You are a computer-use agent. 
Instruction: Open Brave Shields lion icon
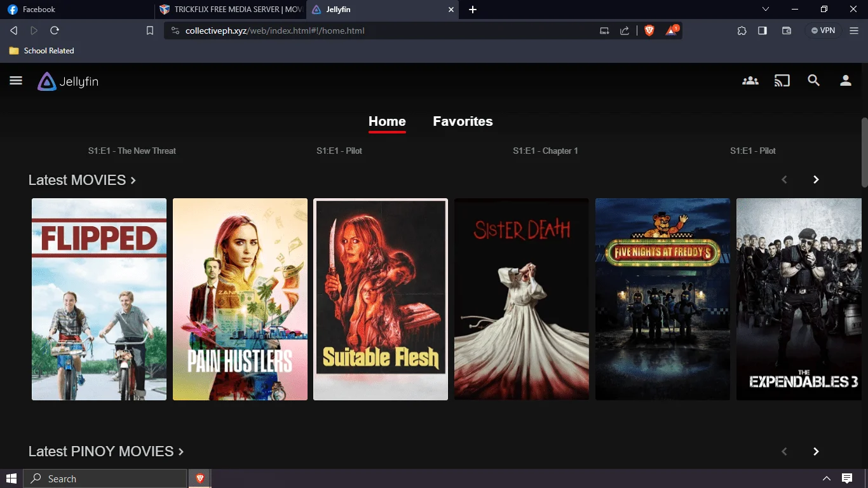(649, 30)
